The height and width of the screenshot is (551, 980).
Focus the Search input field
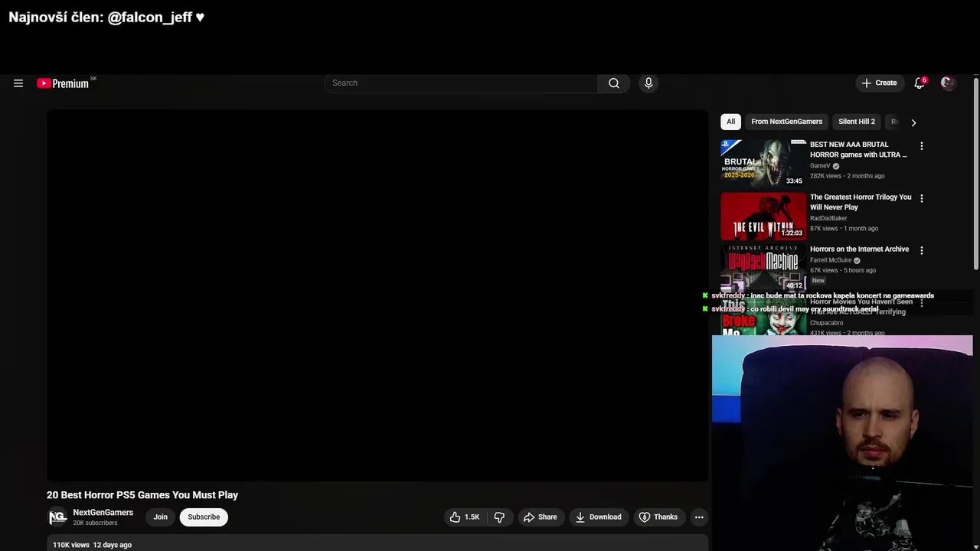tap(462, 83)
